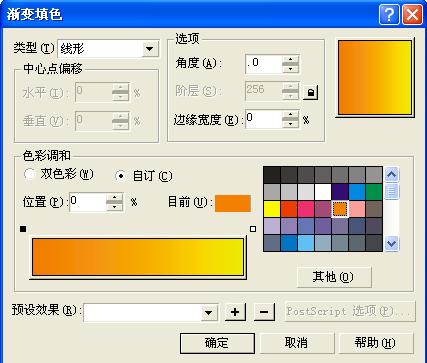Pick the black swatch in the top row
The width and height of the screenshot is (427, 363).
[272, 175]
